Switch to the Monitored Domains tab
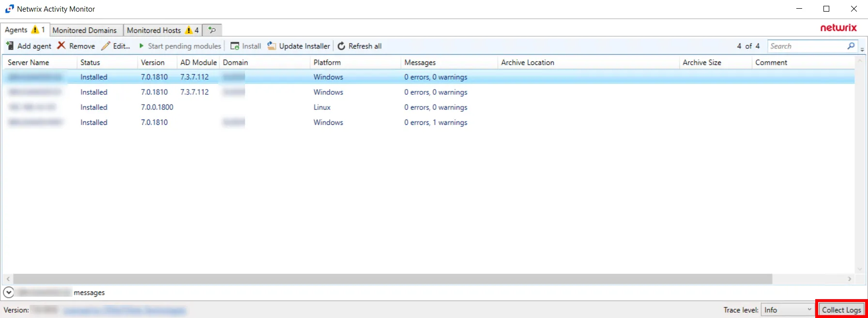 tap(85, 30)
